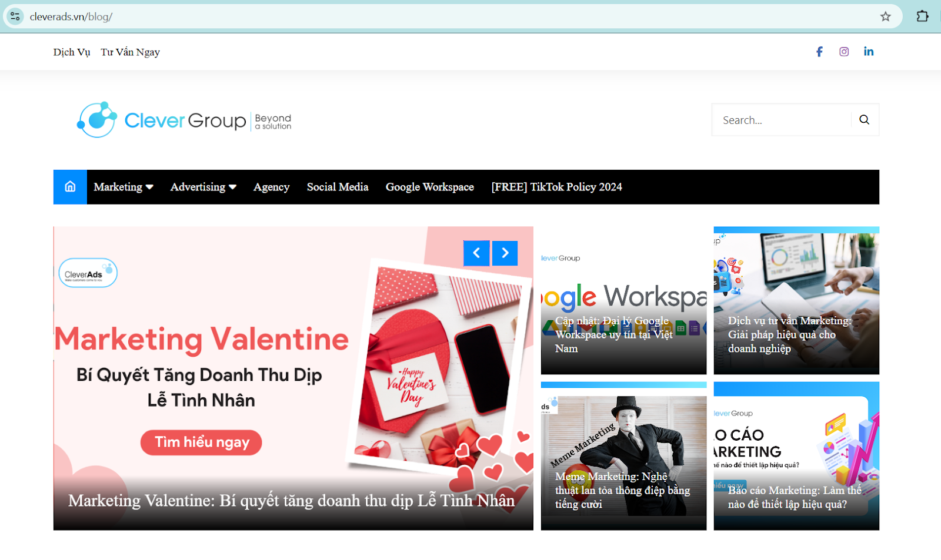Go to next slide with right arrow
941x560 pixels.
click(x=505, y=253)
